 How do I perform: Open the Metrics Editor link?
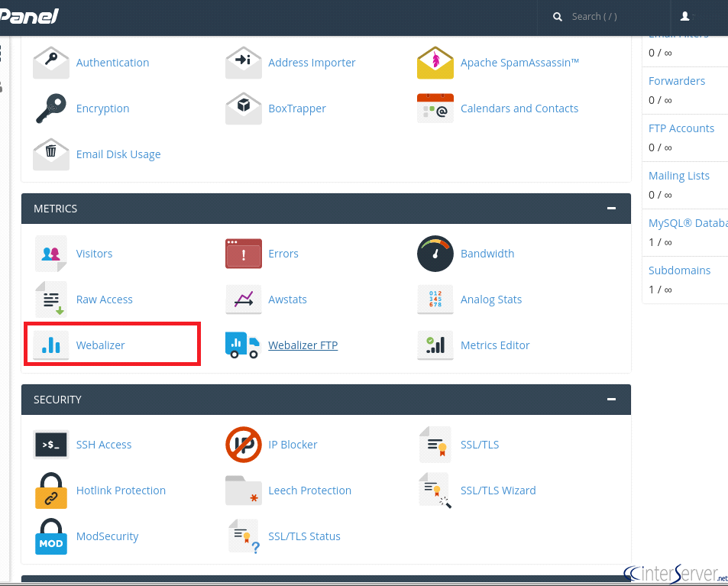495,345
